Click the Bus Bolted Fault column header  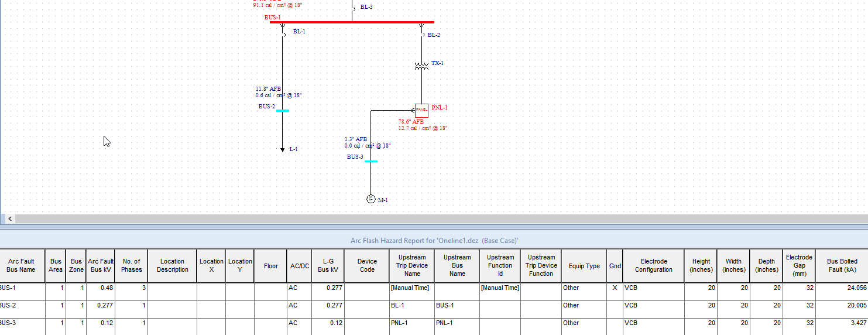[842, 266]
